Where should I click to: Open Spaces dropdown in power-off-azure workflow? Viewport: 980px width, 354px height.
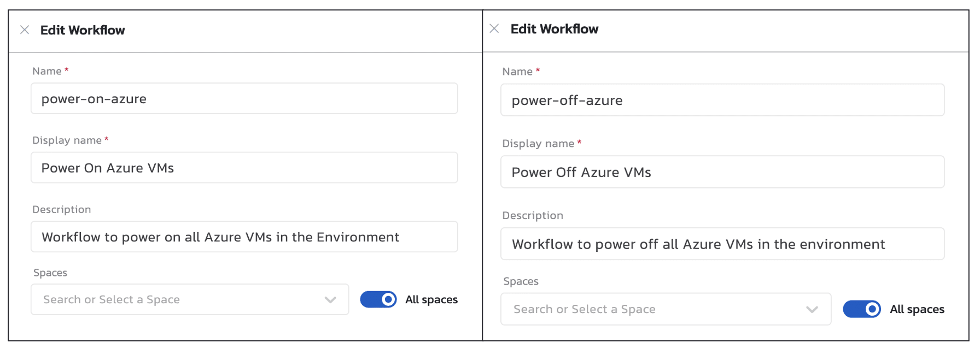click(x=666, y=309)
